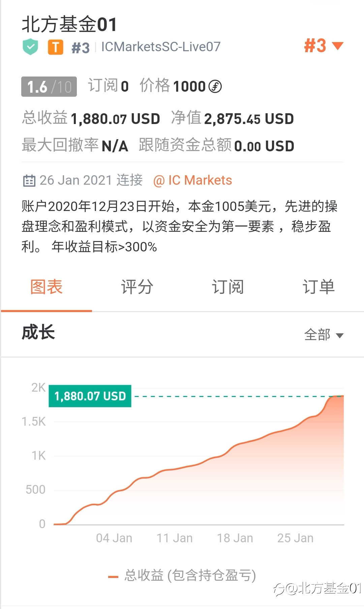Select the 图表 tab
The height and width of the screenshot is (609, 364).
tap(47, 287)
